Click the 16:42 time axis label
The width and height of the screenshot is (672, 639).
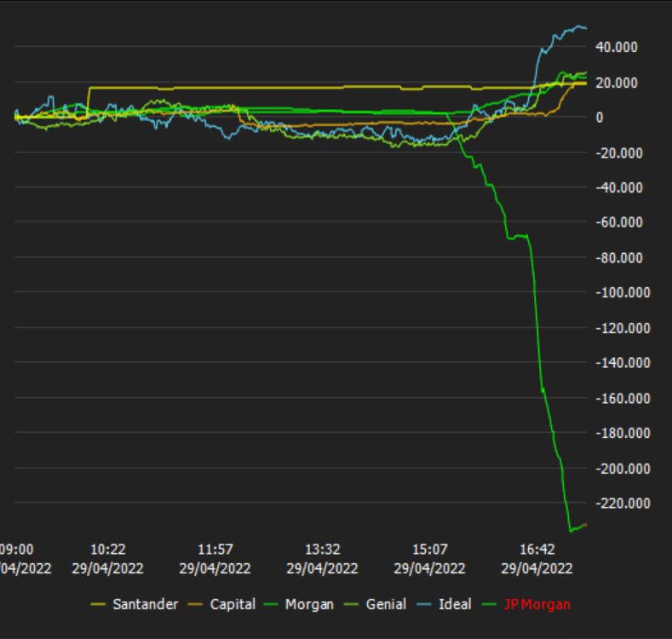pyautogui.click(x=537, y=550)
